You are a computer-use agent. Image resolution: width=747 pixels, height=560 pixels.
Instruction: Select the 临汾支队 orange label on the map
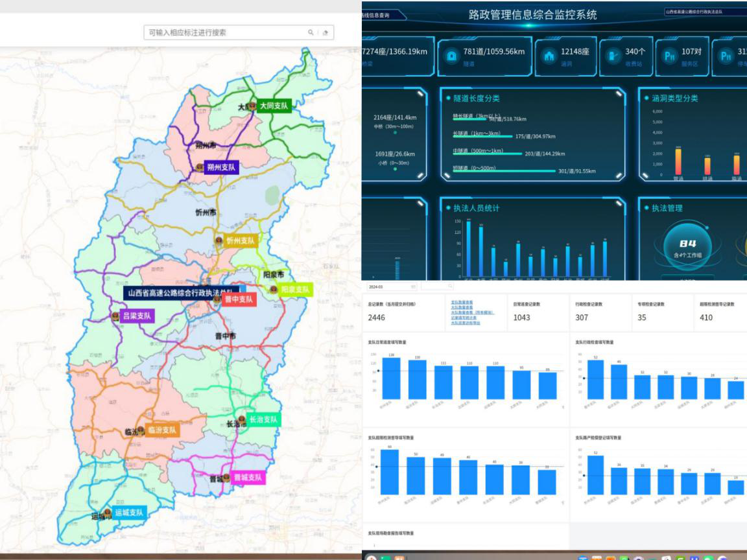(x=161, y=430)
